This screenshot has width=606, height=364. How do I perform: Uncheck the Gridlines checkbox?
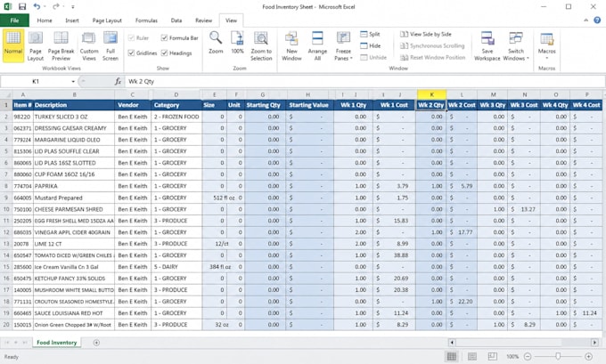(x=131, y=53)
